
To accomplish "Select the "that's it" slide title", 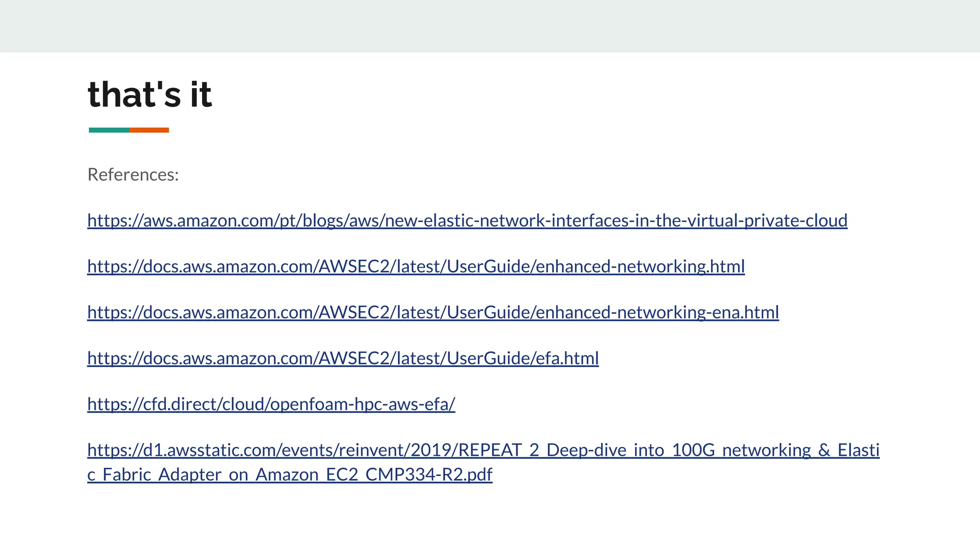I will [150, 94].
